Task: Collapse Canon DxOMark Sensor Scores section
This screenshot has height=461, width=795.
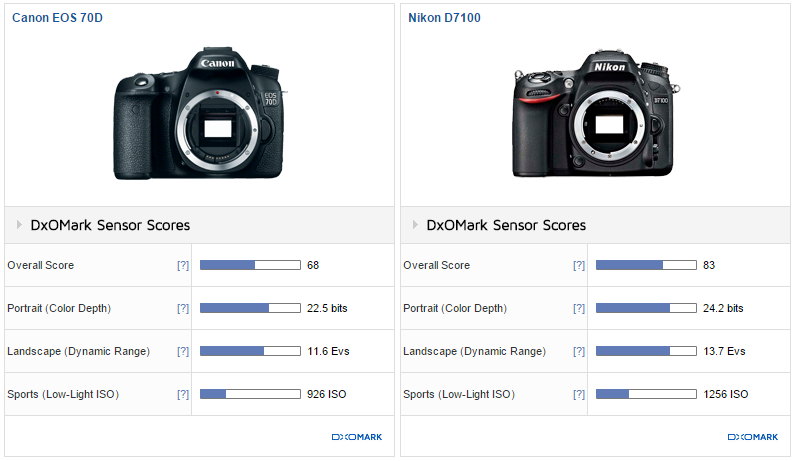Action: point(19,225)
